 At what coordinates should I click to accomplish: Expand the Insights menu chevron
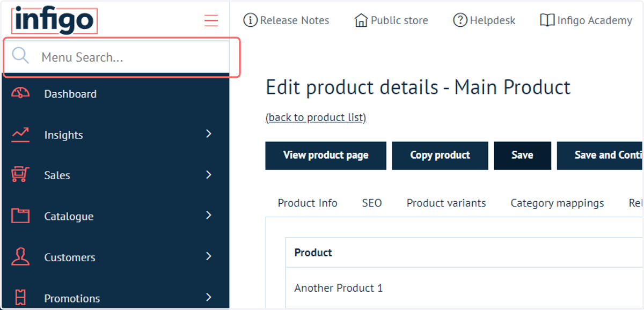click(209, 134)
